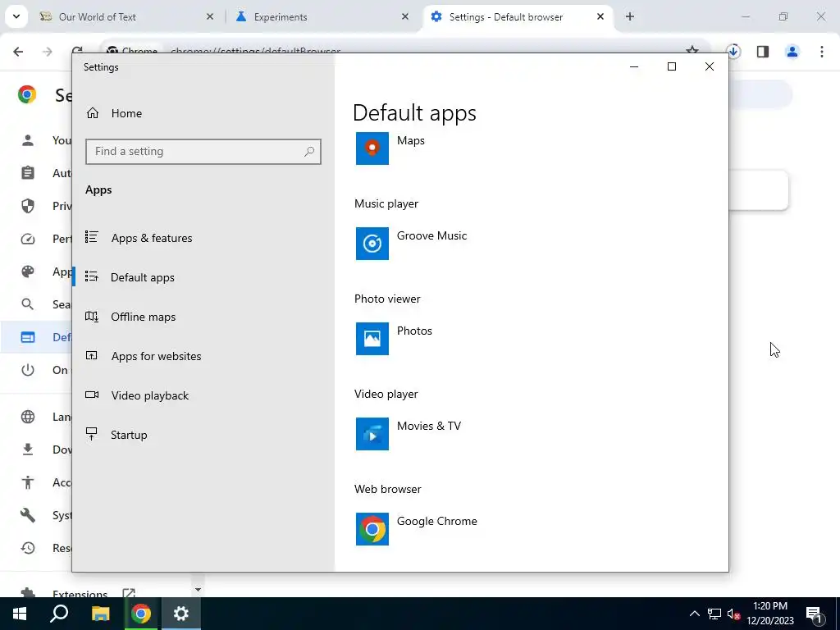Click the network tray icon
The height and width of the screenshot is (630, 840).
tap(714, 614)
